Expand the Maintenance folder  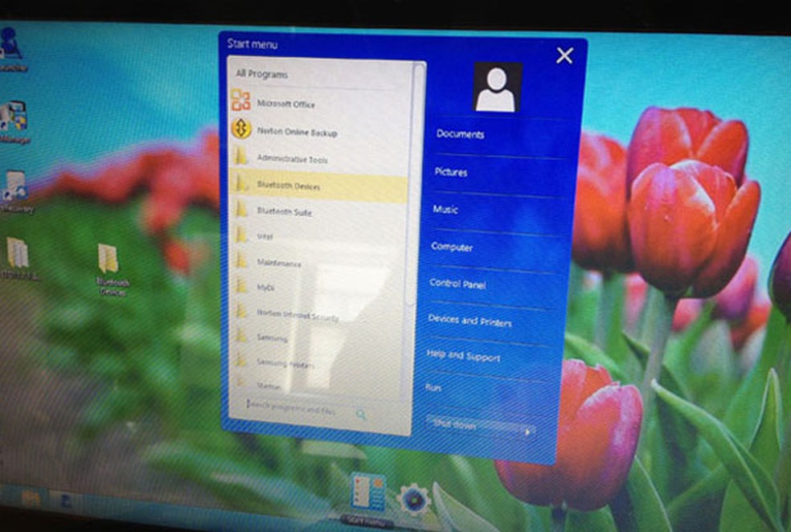[241, 264]
